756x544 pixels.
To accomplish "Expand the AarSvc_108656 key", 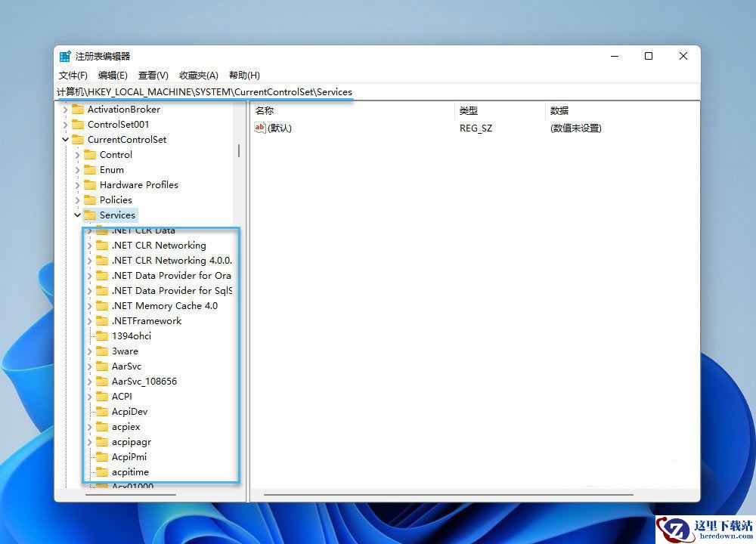I will point(90,382).
